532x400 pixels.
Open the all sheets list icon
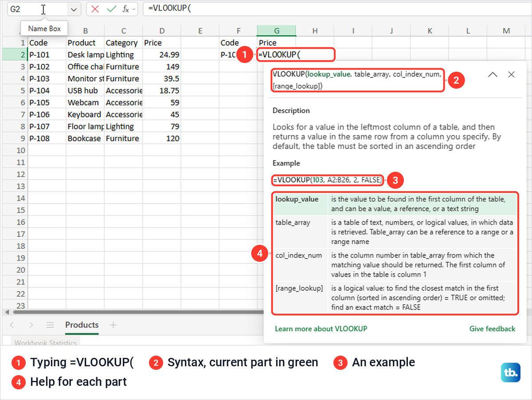pos(50,325)
